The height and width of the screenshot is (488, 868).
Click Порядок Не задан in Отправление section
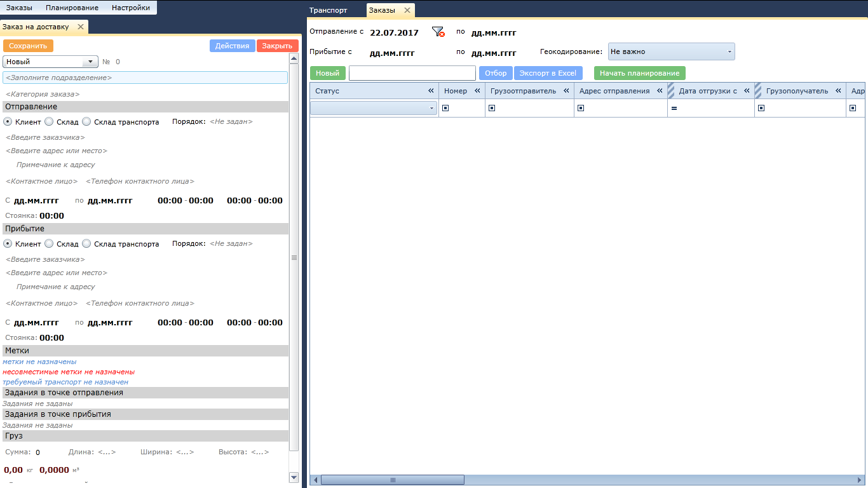pos(231,121)
